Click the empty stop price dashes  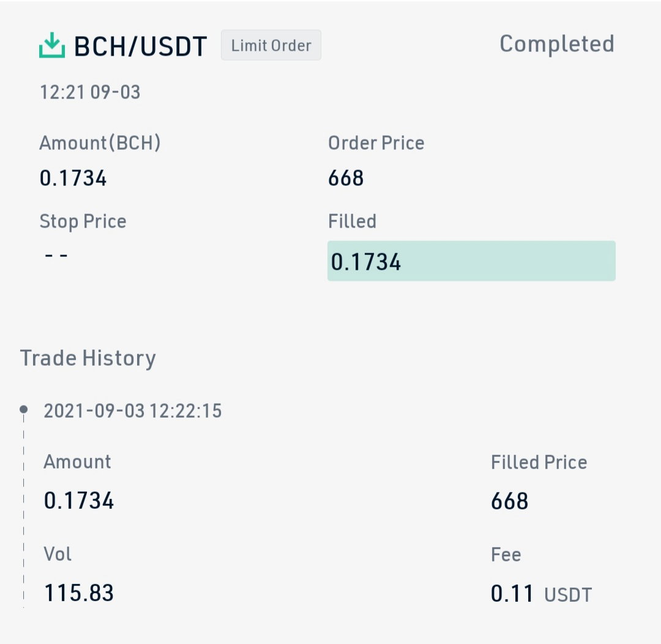56,256
